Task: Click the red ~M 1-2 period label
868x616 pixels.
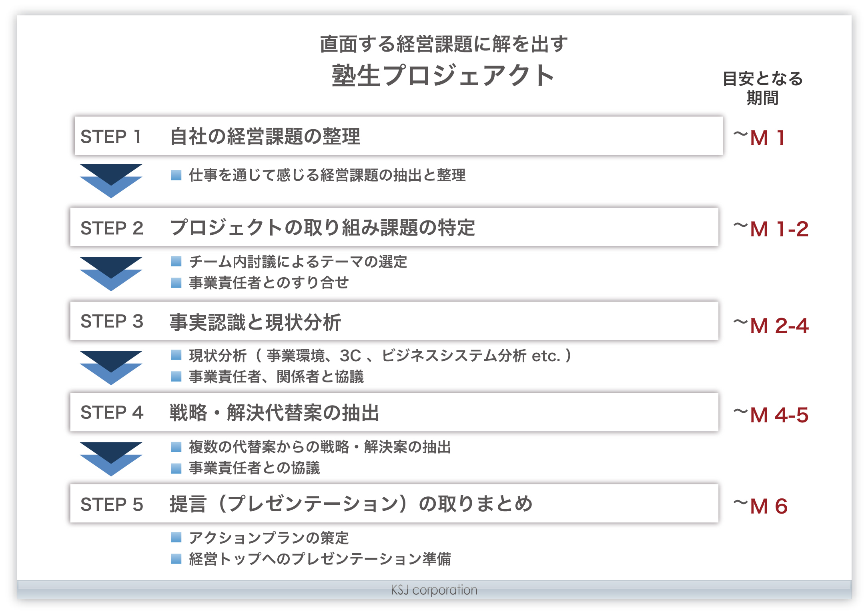Action: (771, 229)
